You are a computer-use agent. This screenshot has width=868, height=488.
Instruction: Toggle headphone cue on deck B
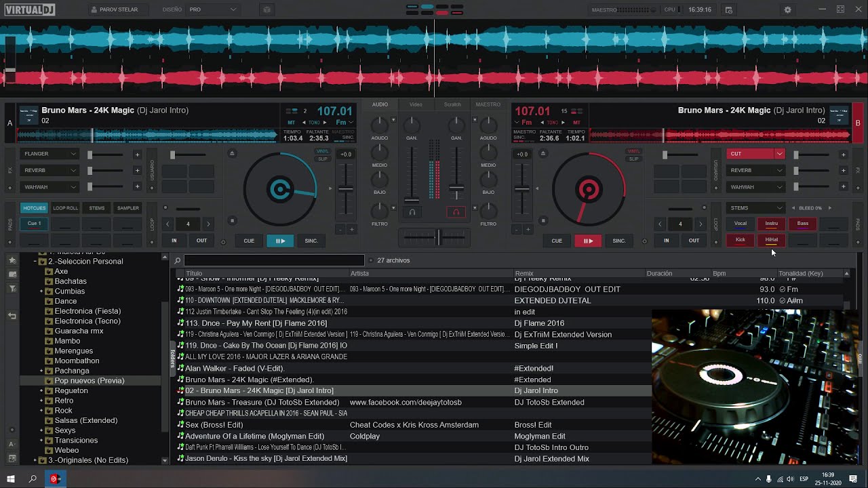pyautogui.click(x=456, y=212)
